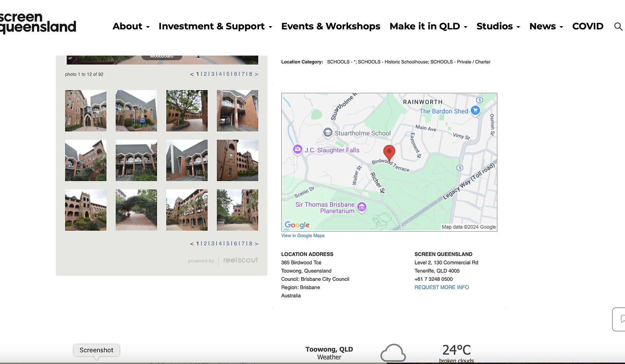Go to photo page 7 in top pagination
The width and height of the screenshot is (625, 364).
(x=243, y=74)
